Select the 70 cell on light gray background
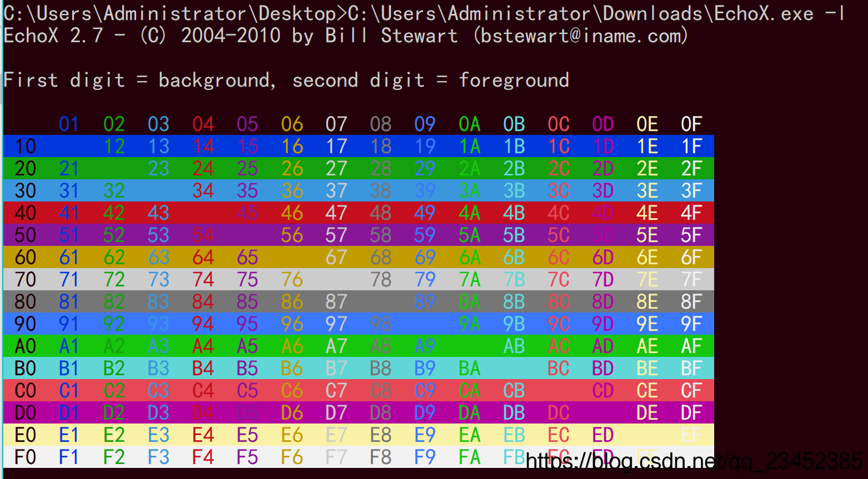868x479 pixels. 24,279
